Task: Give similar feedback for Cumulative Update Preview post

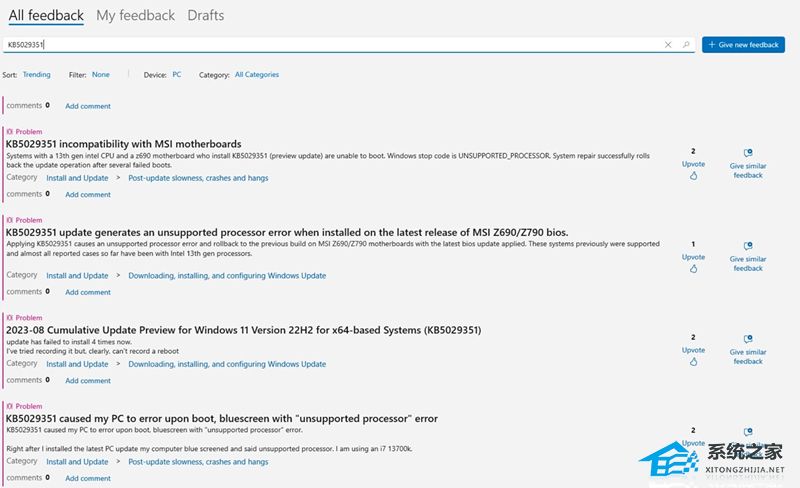Action: [x=748, y=350]
